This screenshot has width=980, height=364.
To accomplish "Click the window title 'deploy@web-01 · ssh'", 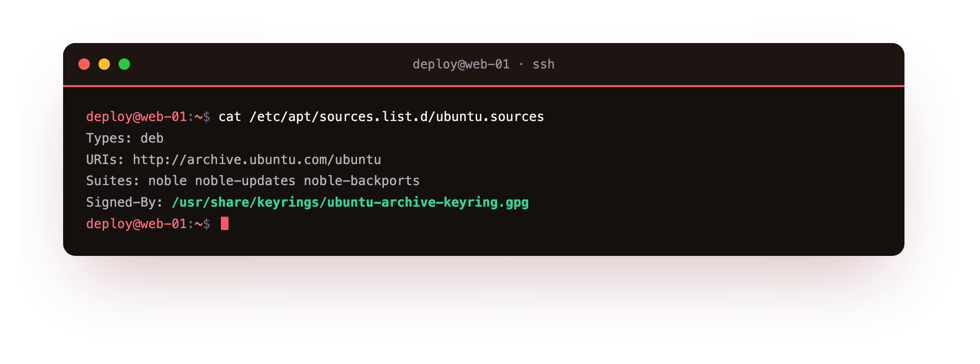I will click(483, 64).
